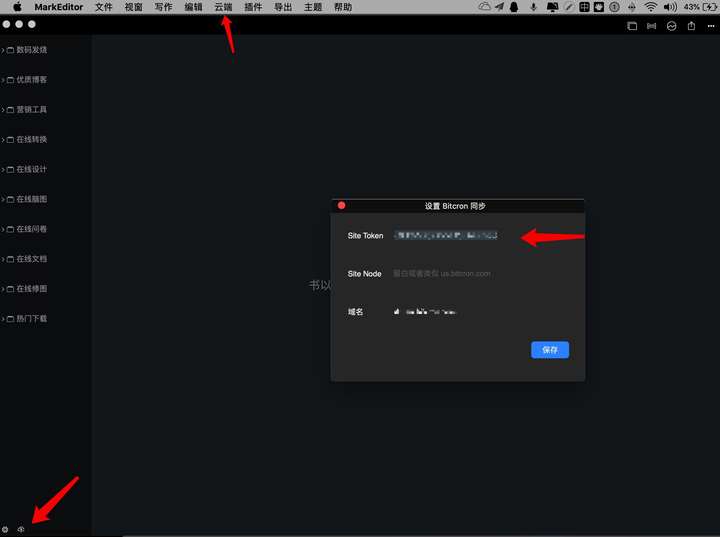Image resolution: width=720 pixels, height=537 pixels.
Task: Click the grid square menu bar icon
Action: point(584,7)
